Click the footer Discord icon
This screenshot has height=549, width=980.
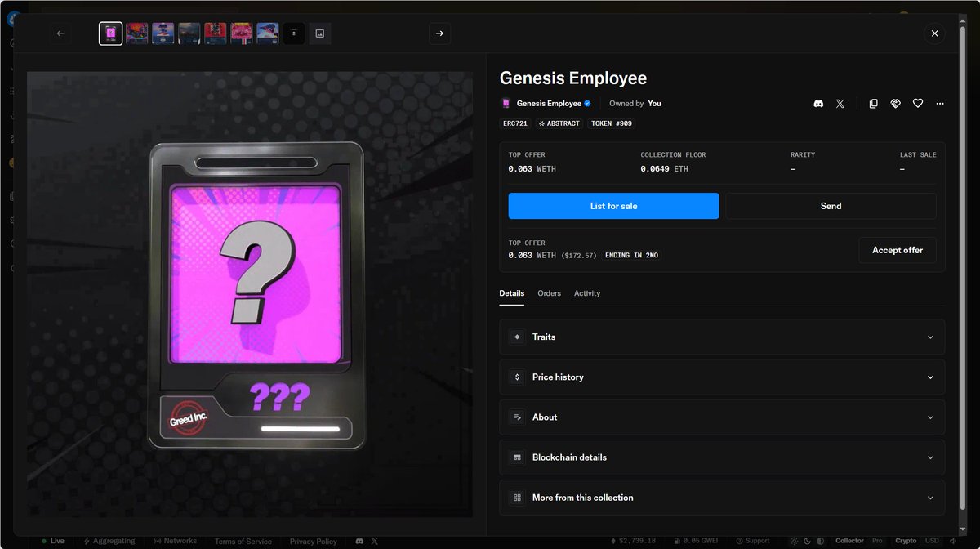(x=359, y=541)
